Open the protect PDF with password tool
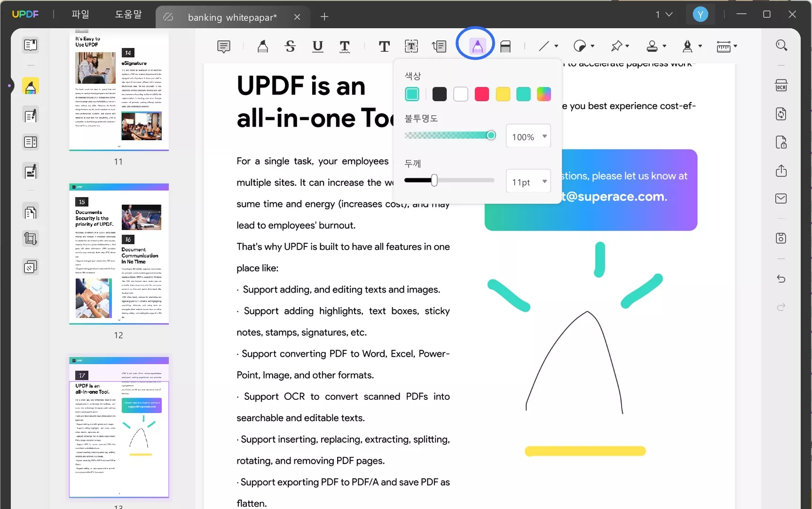This screenshot has width=812, height=509. (x=781, y=142)
